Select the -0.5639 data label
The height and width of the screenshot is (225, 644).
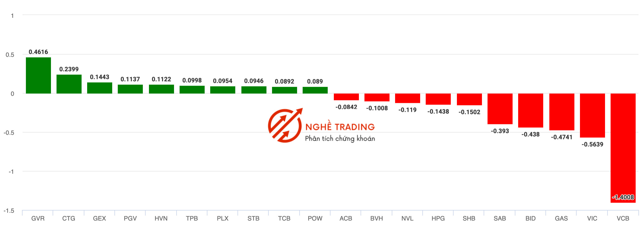tap(592, 145)
